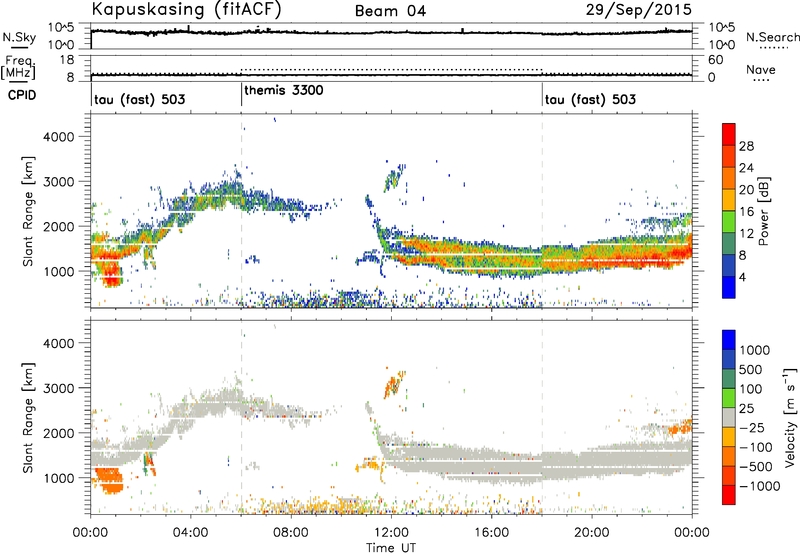
Task: Click the right axis '60' tick label
Action: pyautogui.click(x=715, y=60)
